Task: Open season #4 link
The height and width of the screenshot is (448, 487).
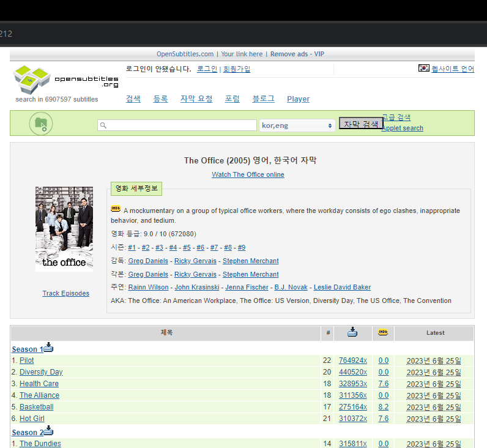Action: click(173, 248)
